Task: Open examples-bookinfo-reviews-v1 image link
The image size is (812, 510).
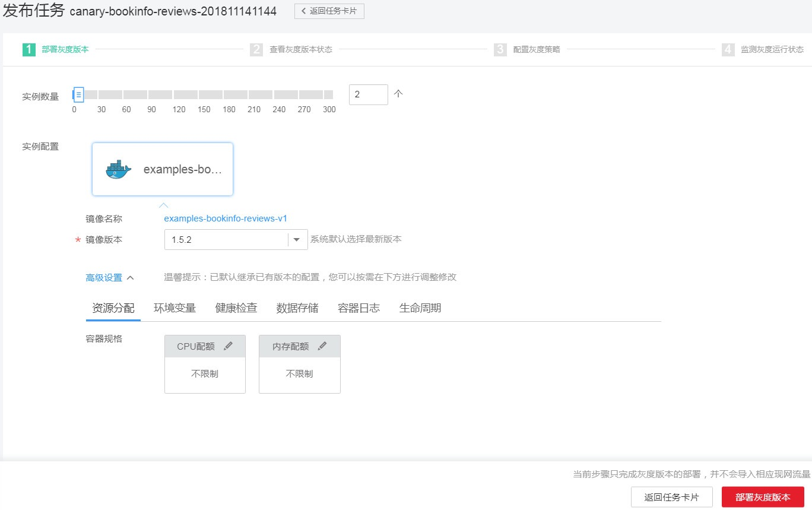Action: click(226, 218)
